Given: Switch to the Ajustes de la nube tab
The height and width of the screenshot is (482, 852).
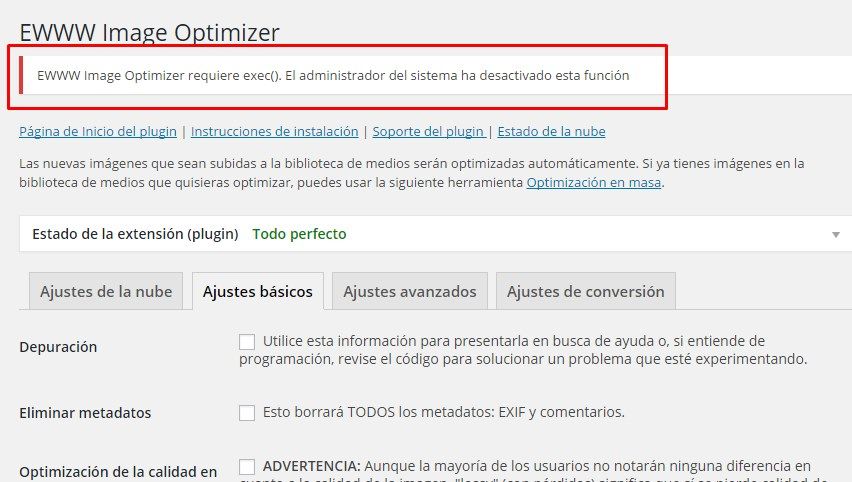Looking at the screenshot, I should coord(106,291).
